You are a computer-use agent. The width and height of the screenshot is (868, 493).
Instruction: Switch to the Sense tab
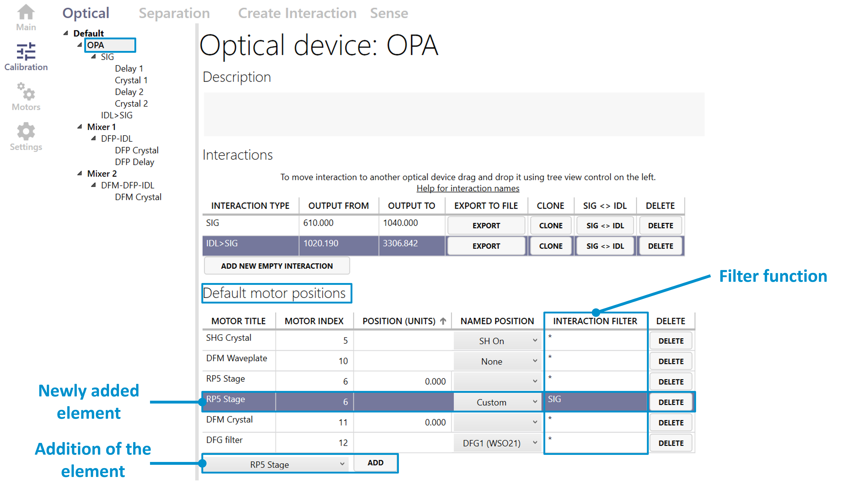(389, 14)
